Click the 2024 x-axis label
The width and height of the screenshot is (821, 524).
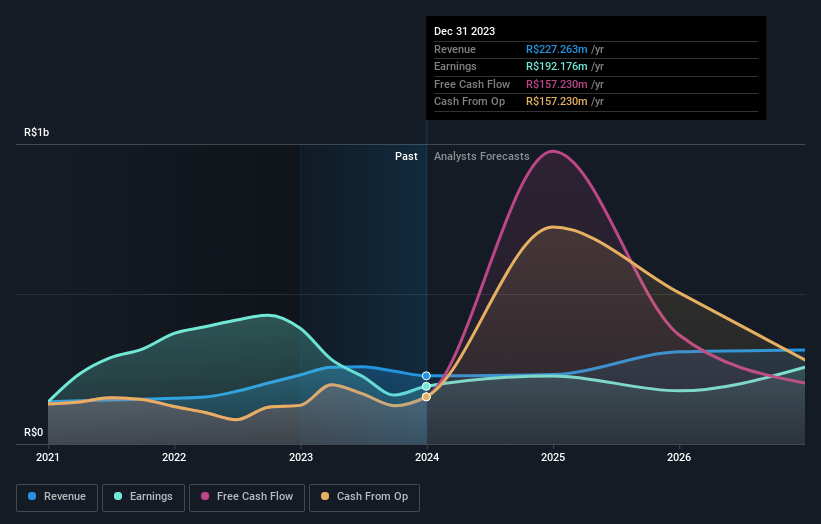point(427,458)
